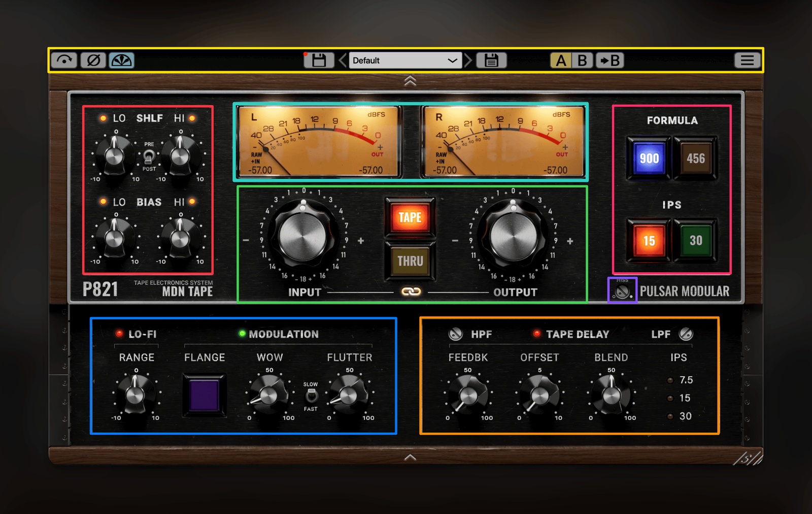Select delay IPS 15 option
812x514 pixels.
(x=680, y=398)
